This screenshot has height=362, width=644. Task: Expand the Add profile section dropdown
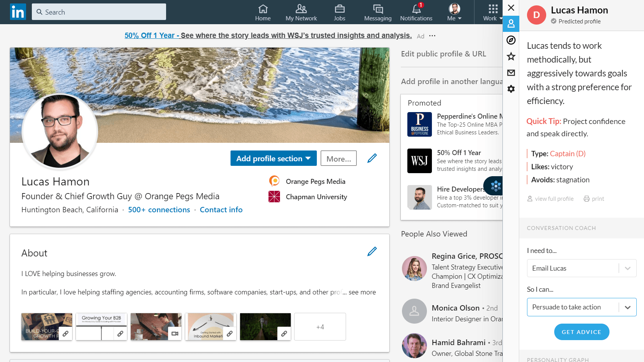tap(273, 159)
